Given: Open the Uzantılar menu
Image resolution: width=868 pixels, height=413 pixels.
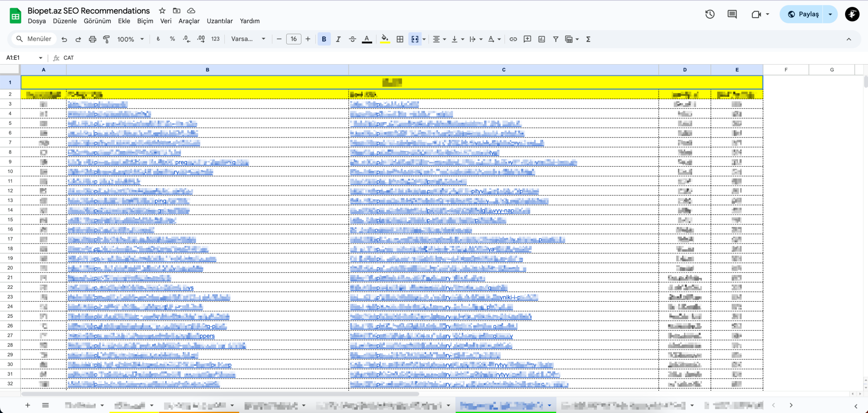Looking at the screenshot, I should 220,21.
